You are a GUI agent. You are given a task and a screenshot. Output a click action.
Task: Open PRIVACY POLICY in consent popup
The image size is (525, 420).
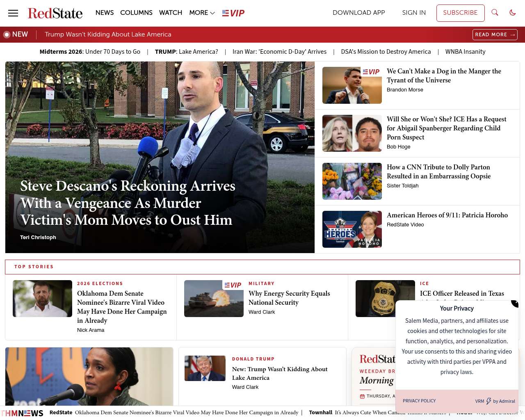click(x=419, y=401)
